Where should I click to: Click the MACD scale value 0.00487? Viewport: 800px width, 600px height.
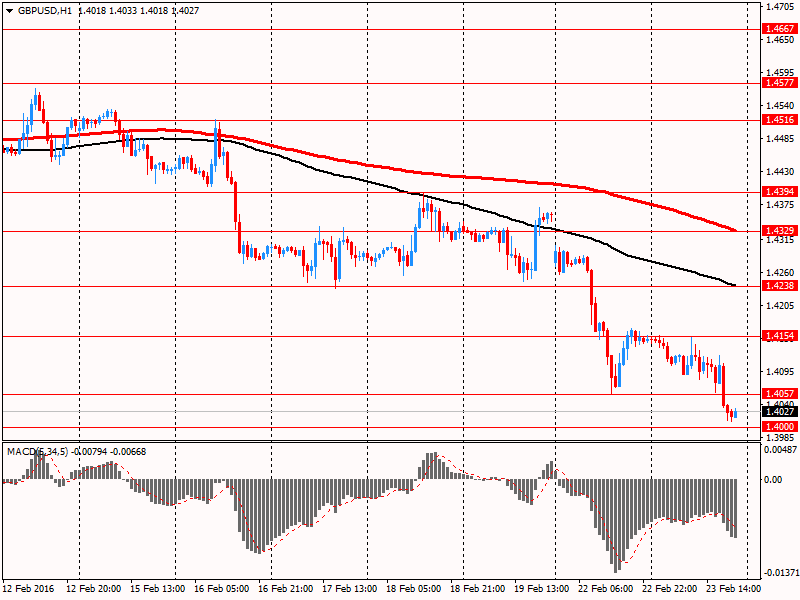click(781, 449)
